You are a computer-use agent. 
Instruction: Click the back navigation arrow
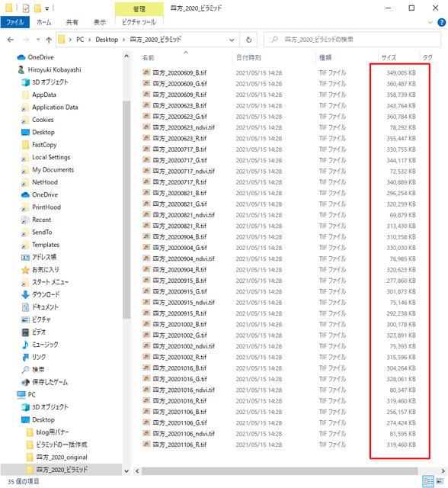[x=11, y=40]
